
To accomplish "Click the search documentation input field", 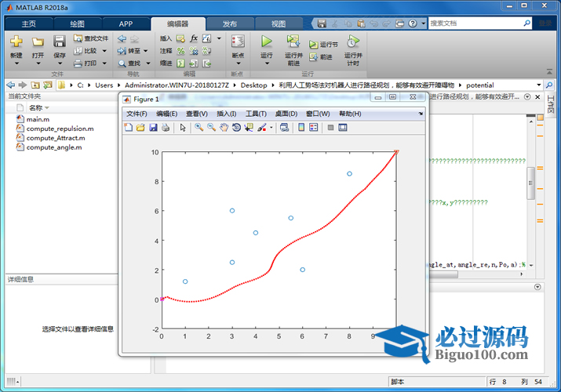I will [475, 24].
